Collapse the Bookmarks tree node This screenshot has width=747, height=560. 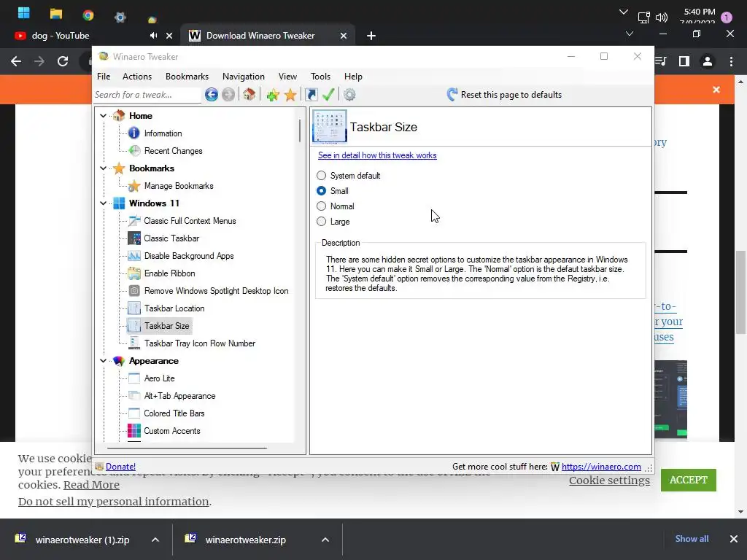pos(103,168)
